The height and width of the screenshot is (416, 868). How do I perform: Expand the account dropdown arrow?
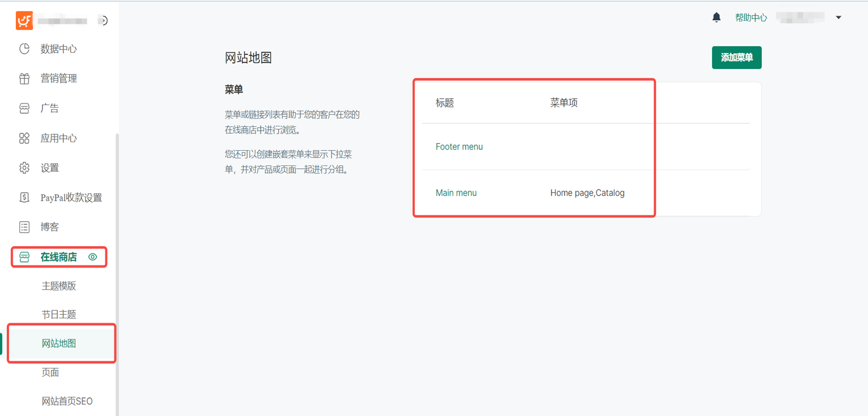coord(838,18)
